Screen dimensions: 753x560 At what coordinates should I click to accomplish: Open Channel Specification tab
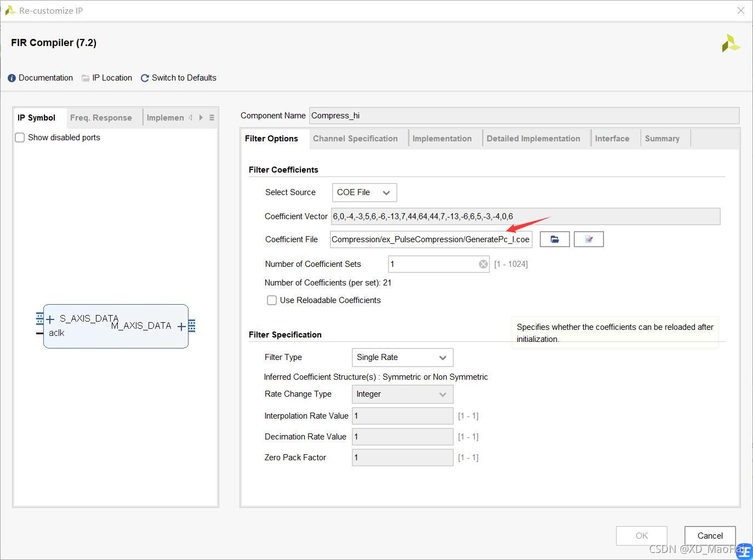356,139
